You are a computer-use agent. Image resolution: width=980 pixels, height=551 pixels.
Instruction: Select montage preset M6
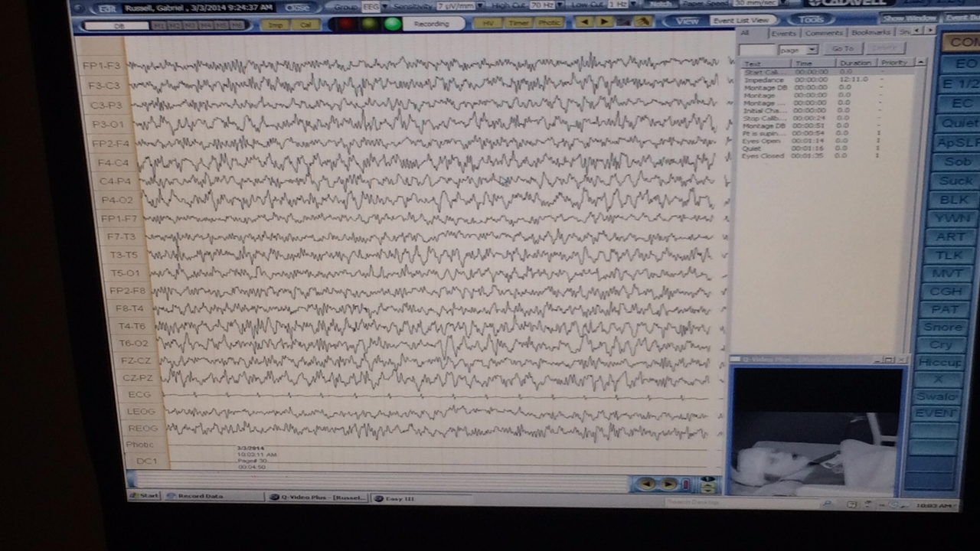[238, 25]
